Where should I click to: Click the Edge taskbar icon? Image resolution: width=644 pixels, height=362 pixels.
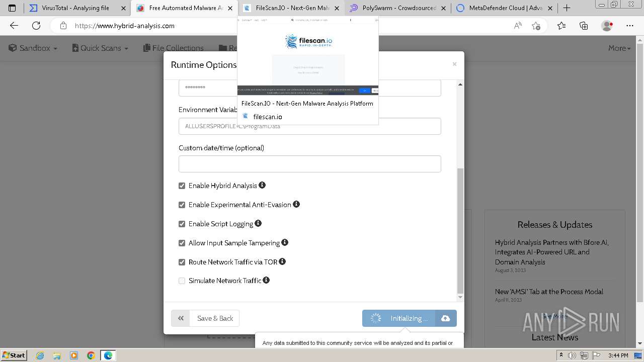coord(108,355)
